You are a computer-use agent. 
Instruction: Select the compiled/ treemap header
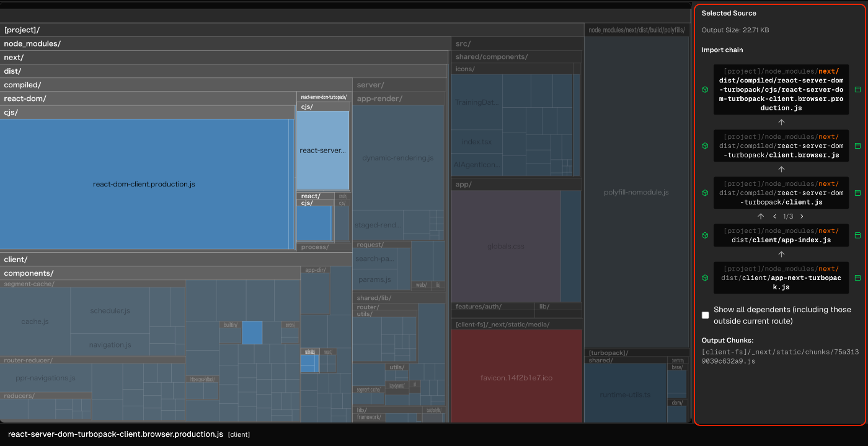point(176,84)
